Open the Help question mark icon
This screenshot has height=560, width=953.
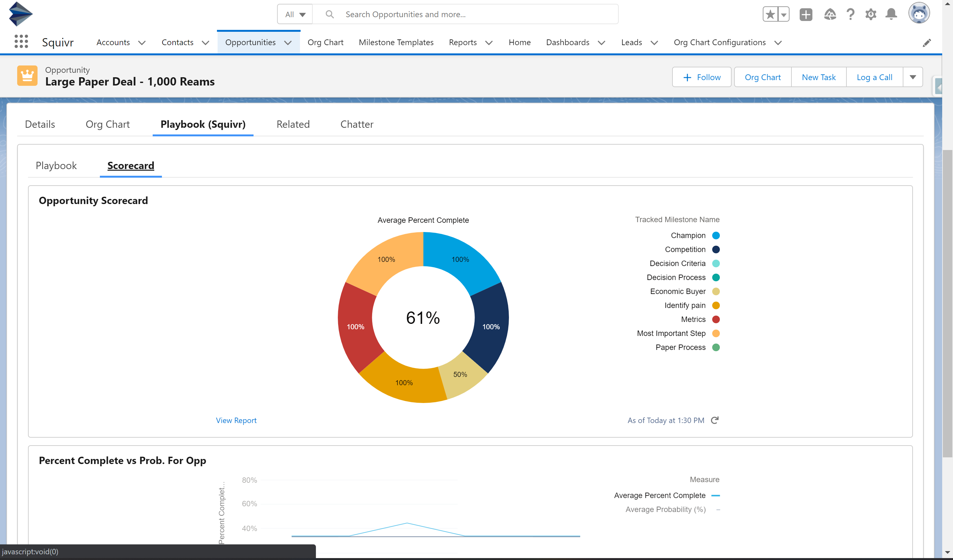tap(851, 14)
